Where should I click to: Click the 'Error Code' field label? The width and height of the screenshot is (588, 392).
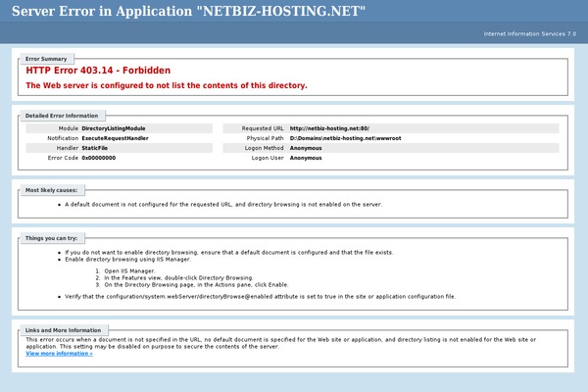pos(63,158)
